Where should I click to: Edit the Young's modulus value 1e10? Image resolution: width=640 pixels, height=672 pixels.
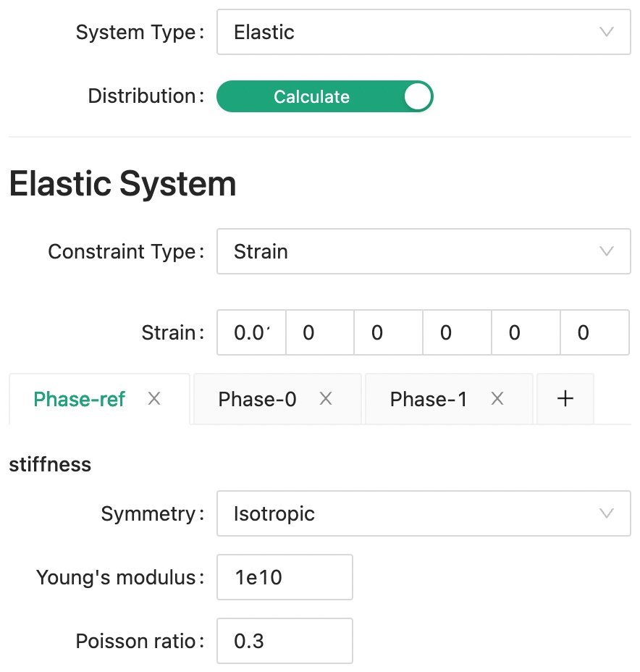[284, 577]
